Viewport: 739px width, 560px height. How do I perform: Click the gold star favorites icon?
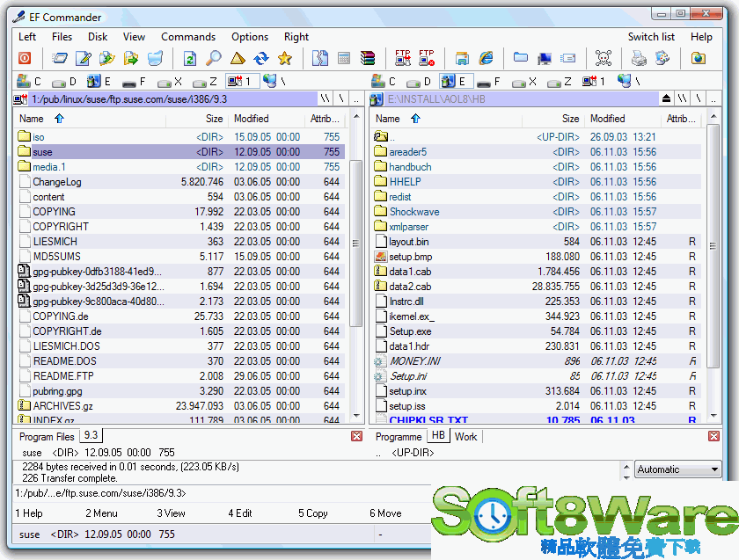click(285, 58)
